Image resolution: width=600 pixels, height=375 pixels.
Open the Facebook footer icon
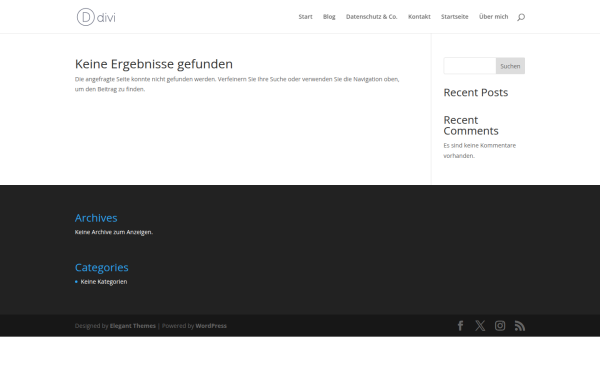tap(460, 326)
